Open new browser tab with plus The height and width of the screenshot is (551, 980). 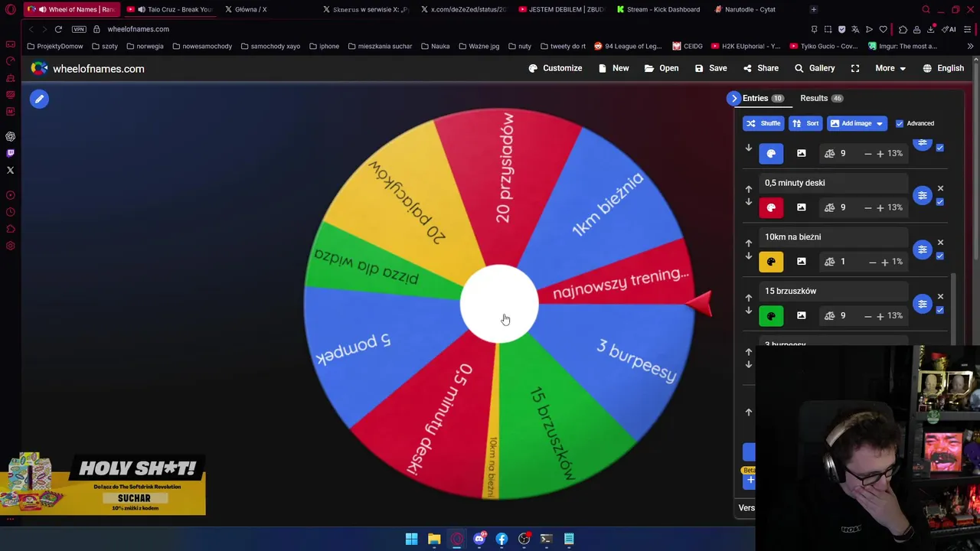click(x=813, y=9)
